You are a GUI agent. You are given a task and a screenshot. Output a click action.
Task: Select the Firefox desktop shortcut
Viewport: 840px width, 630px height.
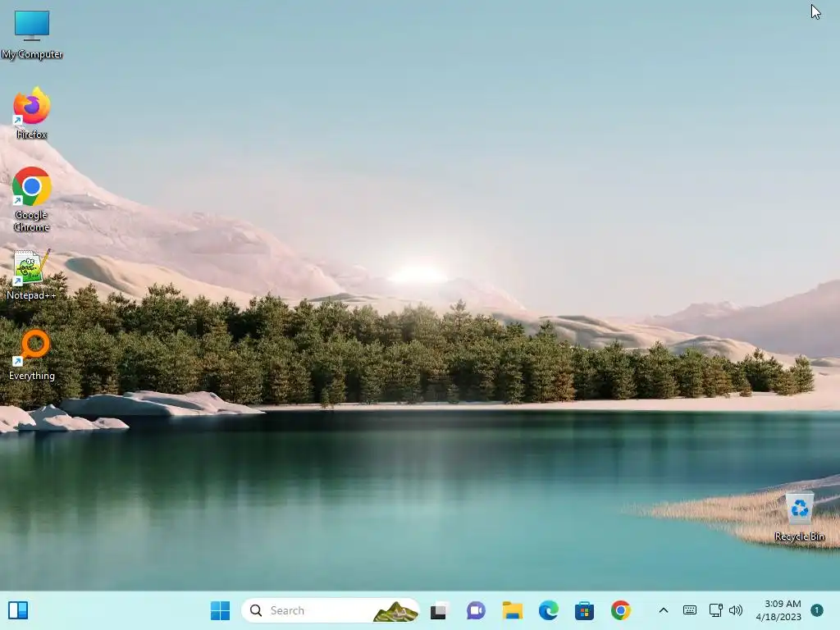[32, 113]
